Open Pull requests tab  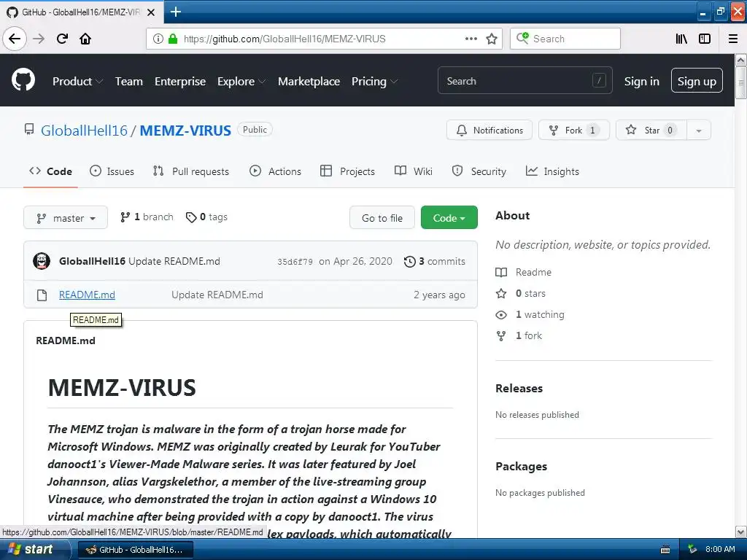point(191,171)
